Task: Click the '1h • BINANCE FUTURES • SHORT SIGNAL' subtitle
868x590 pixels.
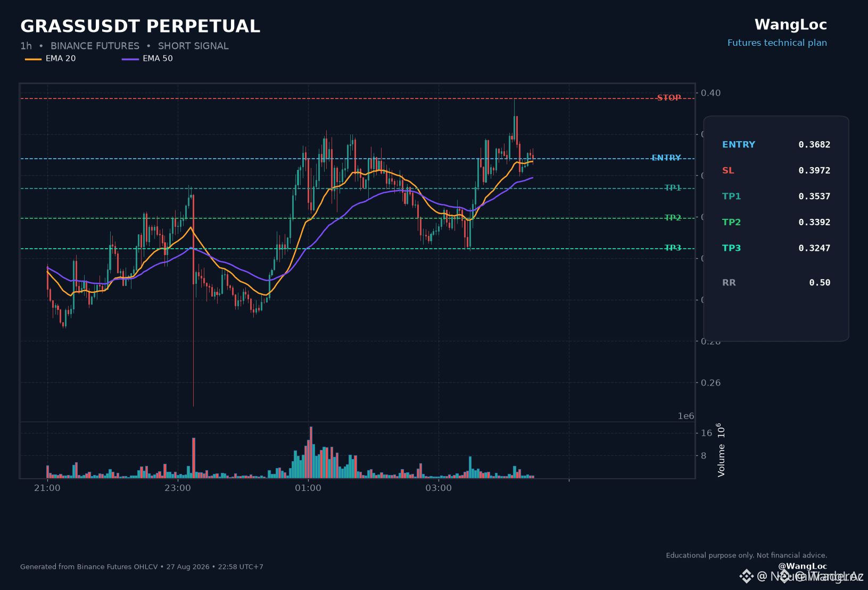Action: [125, 46]
